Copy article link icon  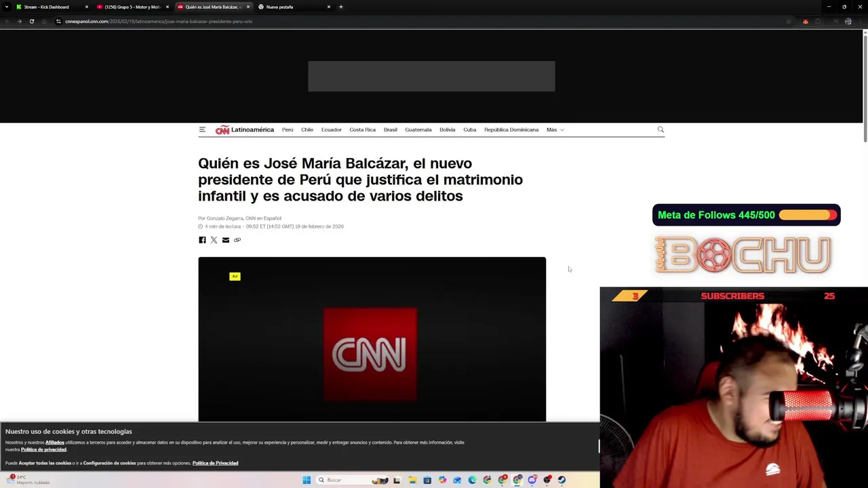pyautogui.click(x=237, y=240)
